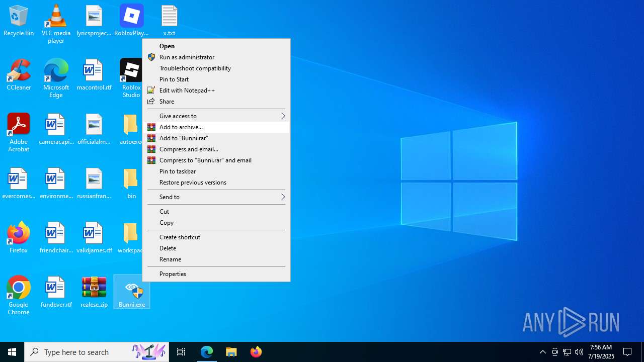Select the bin folder icon
The height and width of the screenshot is (362, 644).
131,184
